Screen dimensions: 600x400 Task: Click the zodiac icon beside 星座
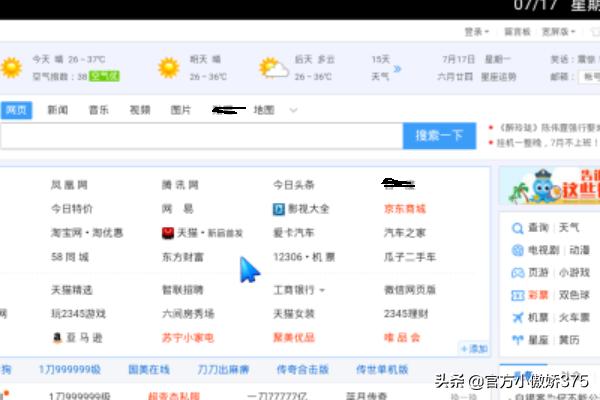(x=517, y=340)
